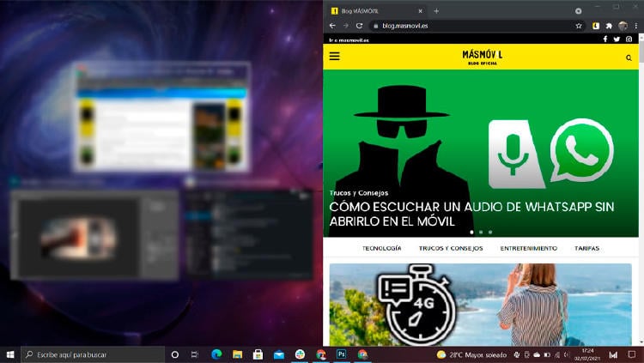Screen dimensions: 644x363
Task: Go back with Chrome's back arrow
Action: point(332,26)
